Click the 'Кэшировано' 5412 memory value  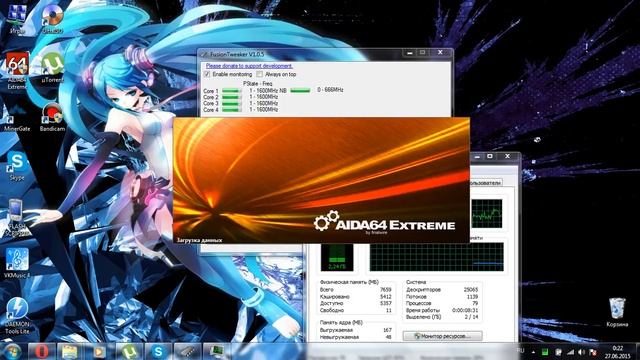385,296
